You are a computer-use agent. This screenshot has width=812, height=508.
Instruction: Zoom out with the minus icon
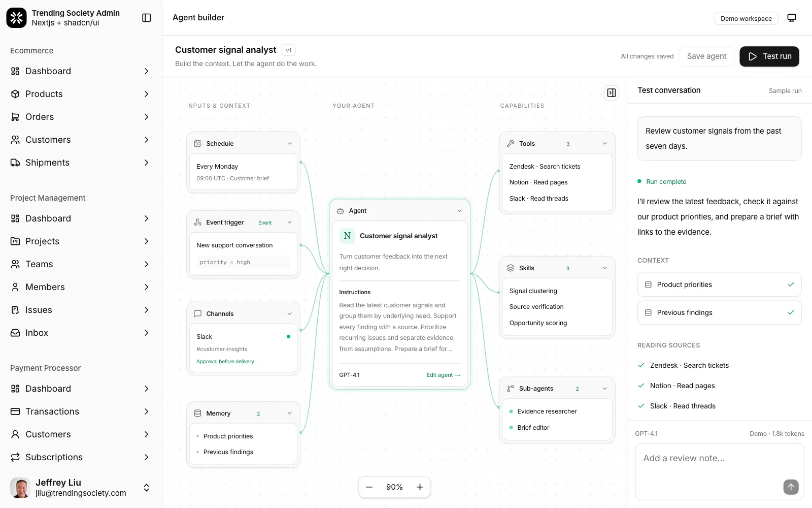(369, 487)
